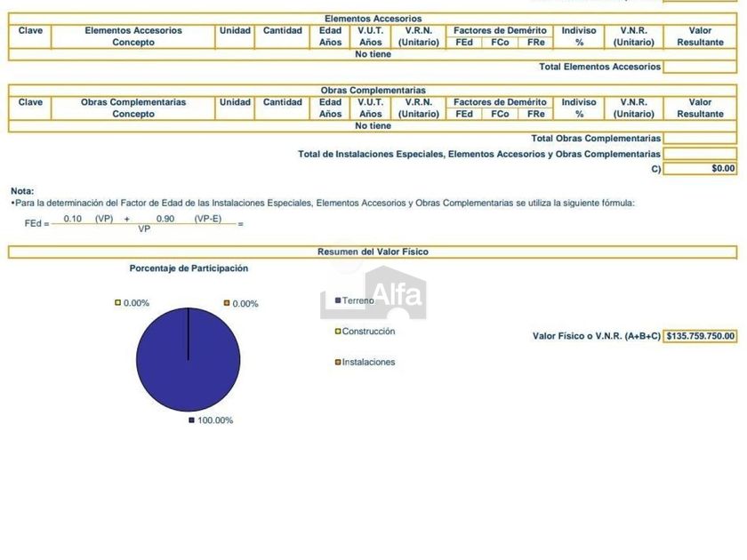The height and width of the screenshot is (560, 747).
Task: Click empty value box beside Total Elementos Accesorios
Action: [x=700, y=67]
